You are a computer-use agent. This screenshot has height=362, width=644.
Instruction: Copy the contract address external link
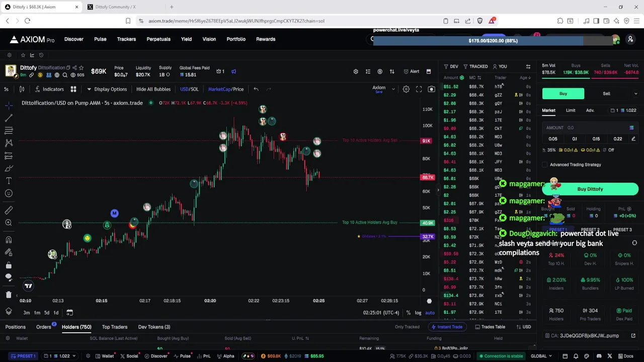click(633, 335)
